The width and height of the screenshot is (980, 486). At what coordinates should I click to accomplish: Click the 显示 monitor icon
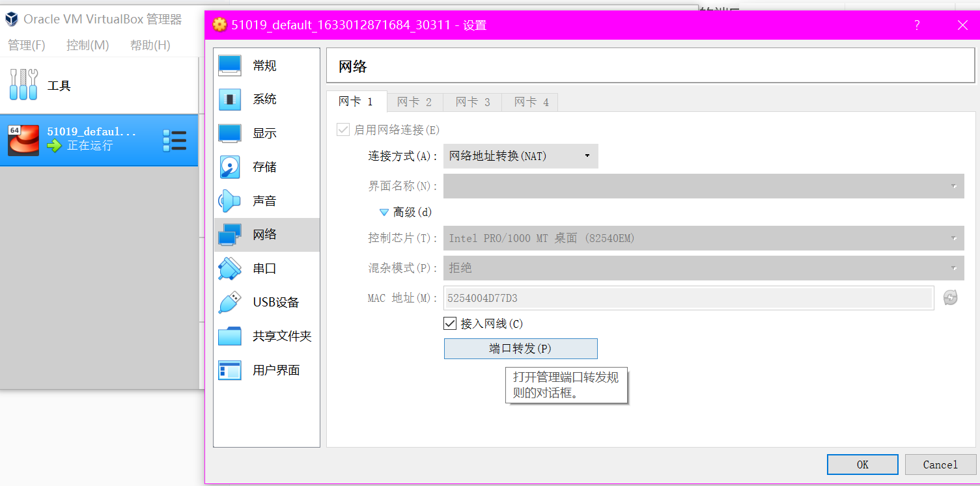230,133
